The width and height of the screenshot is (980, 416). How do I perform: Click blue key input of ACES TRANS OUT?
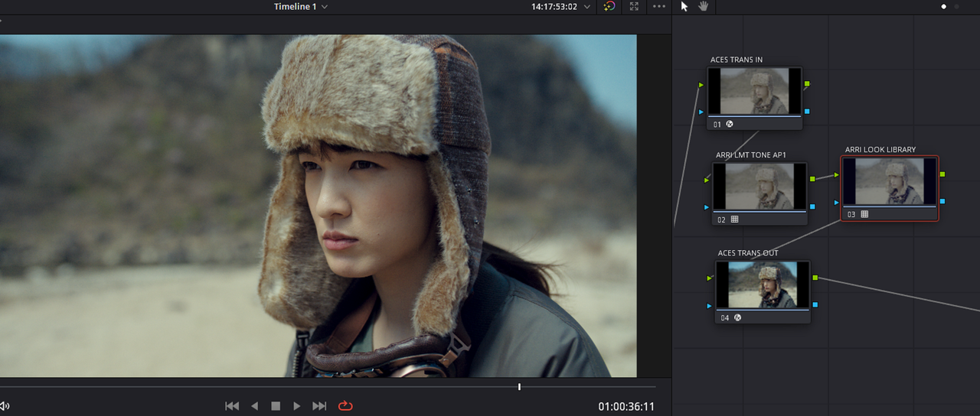click(x=710, y=305)
